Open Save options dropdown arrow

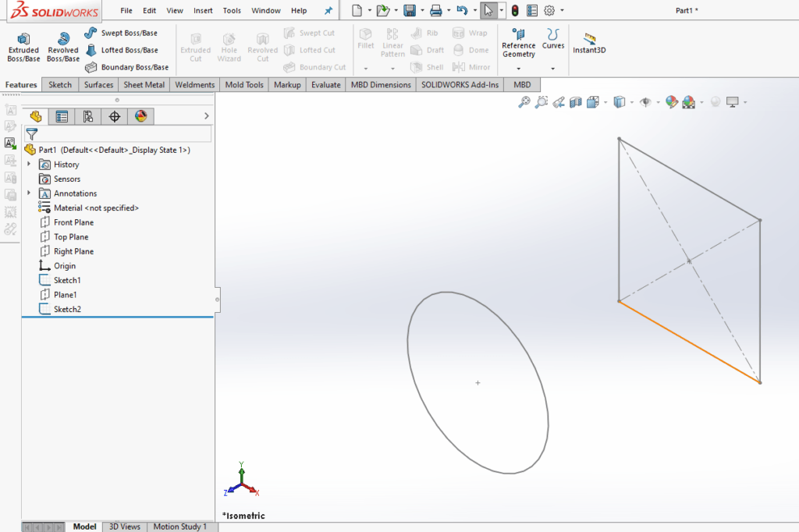(422, 10)
